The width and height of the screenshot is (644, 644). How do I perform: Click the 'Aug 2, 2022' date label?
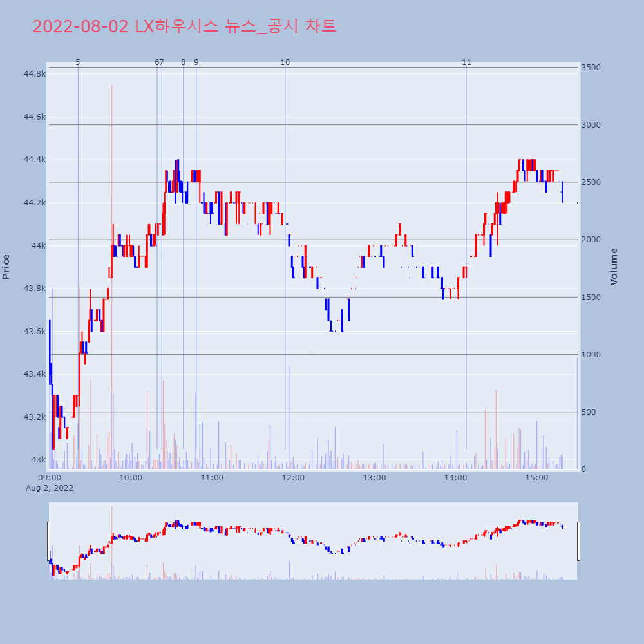click(50, 488)
